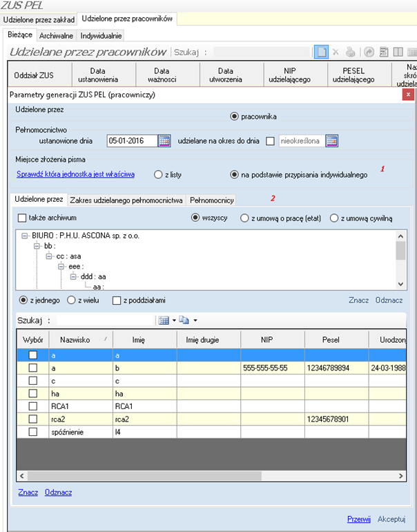Open the Archiwalne tab
Screen dimensions: 417x532
tap(56, 36)
